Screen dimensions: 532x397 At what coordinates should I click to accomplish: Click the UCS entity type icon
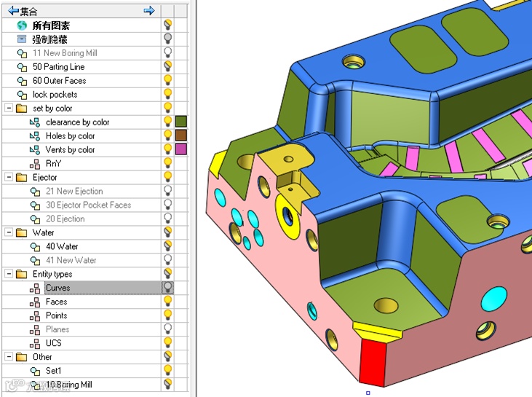(35, 343)
